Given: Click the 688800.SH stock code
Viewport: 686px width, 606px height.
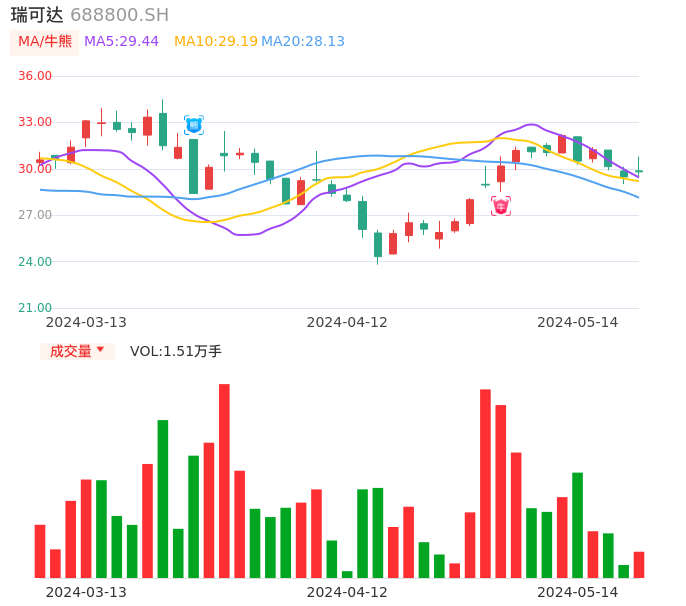Looking at the screenshot, I should coord(119,15).
